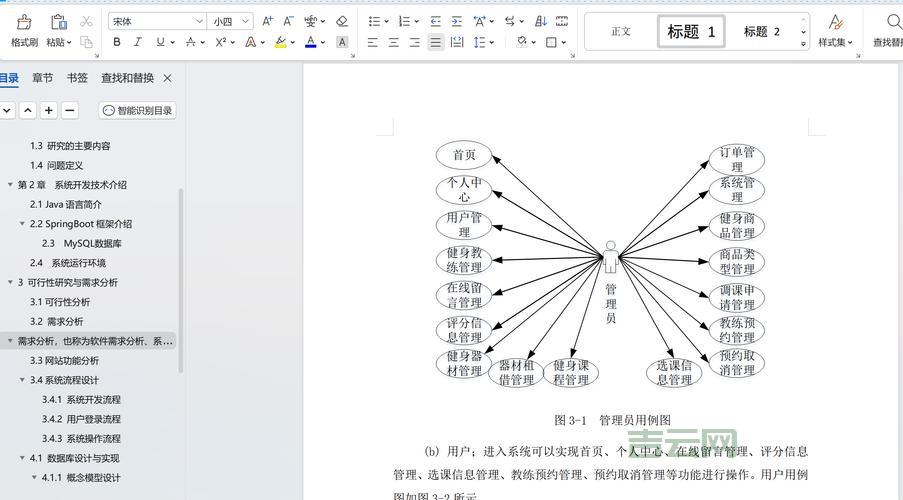
Task: Select the 1.4 问题定义 outline entry
Action: (56, 165)
